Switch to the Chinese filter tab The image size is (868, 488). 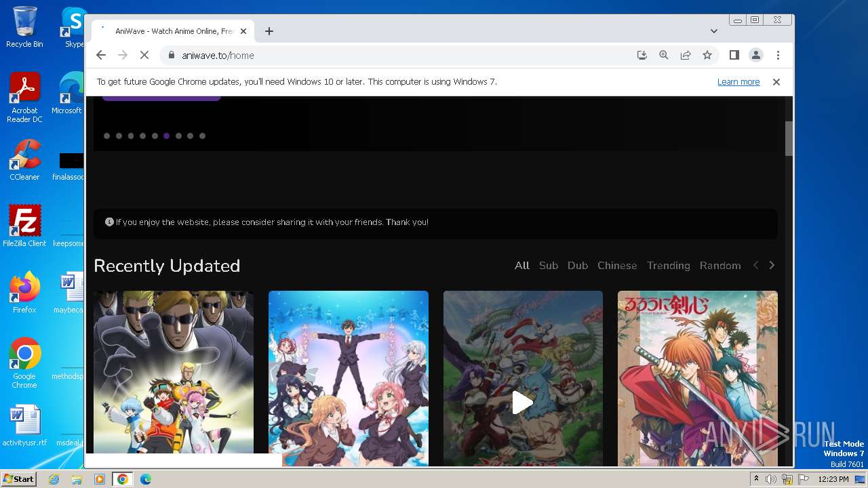click(617, 266)
